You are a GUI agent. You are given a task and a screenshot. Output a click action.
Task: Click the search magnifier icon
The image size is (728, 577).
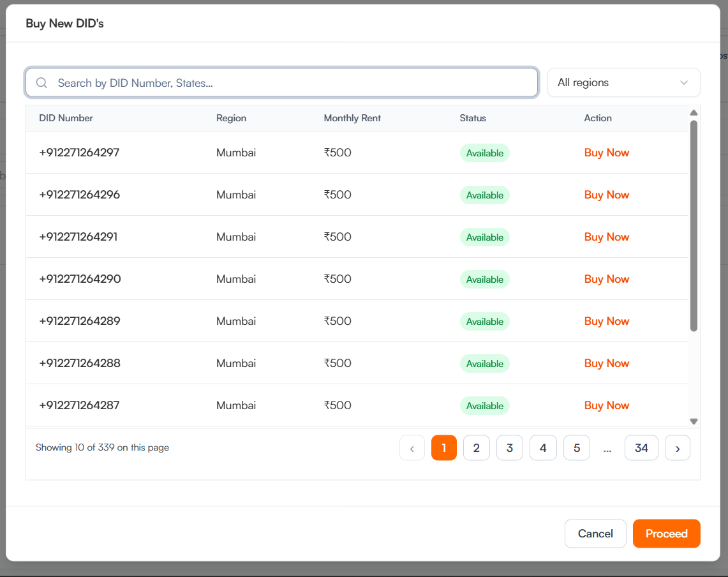(42, 83)
